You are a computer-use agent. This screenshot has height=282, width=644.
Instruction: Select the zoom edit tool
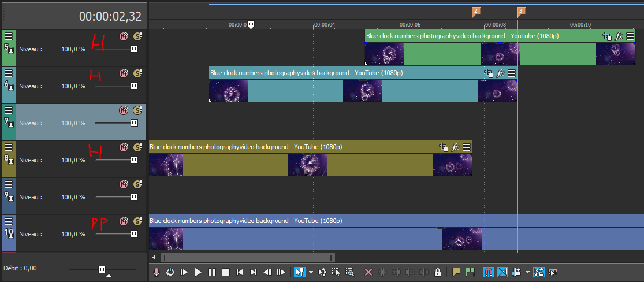click(350, 272)
